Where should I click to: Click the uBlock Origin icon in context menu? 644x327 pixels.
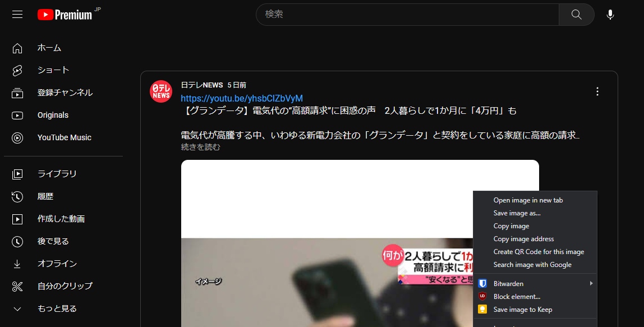coord(482,296)
